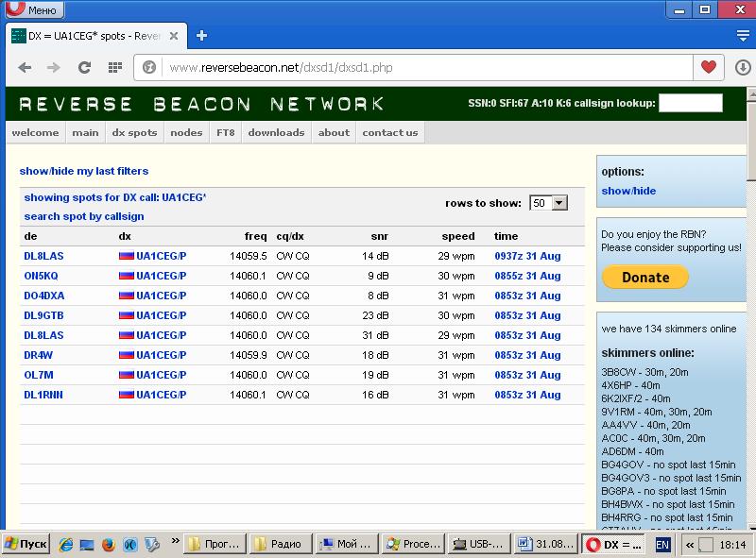Open the main navigation tab
The height and width of the screenshot is (558, 756).
coord(85,132)
